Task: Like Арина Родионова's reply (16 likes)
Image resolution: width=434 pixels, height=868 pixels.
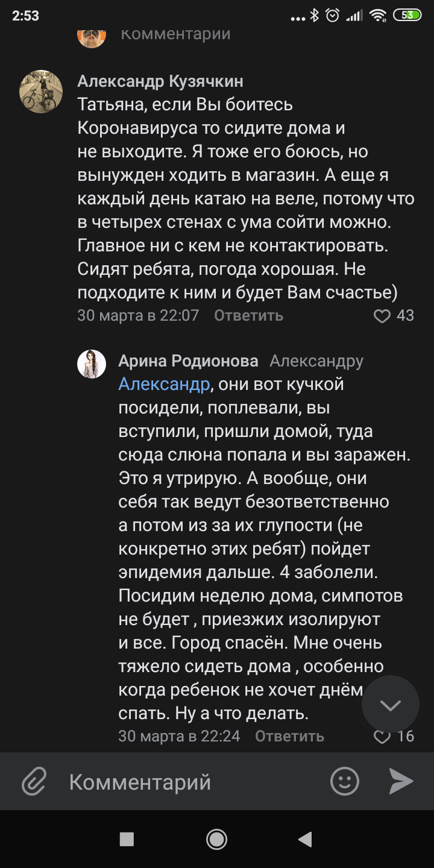Action: (x=383, y=736)
